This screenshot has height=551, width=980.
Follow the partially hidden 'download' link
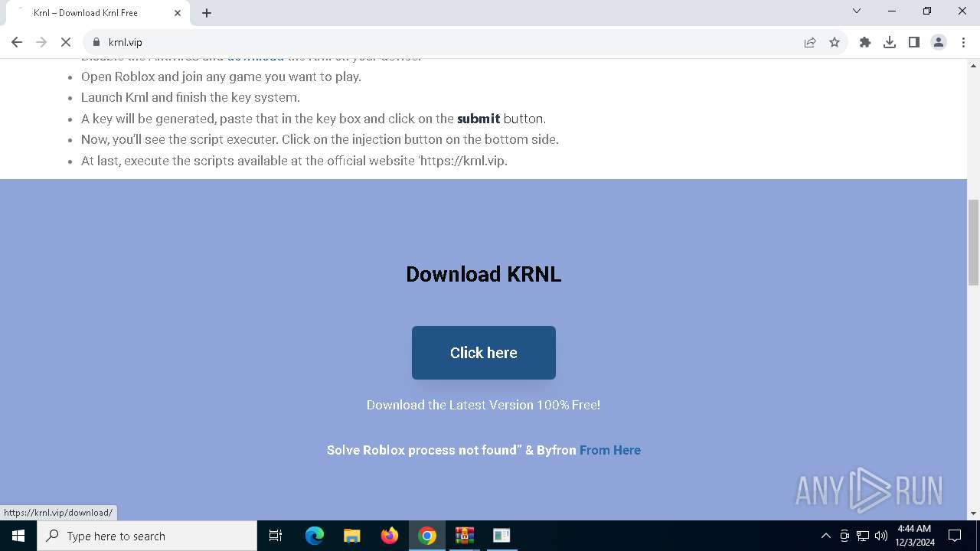(255, 58)
